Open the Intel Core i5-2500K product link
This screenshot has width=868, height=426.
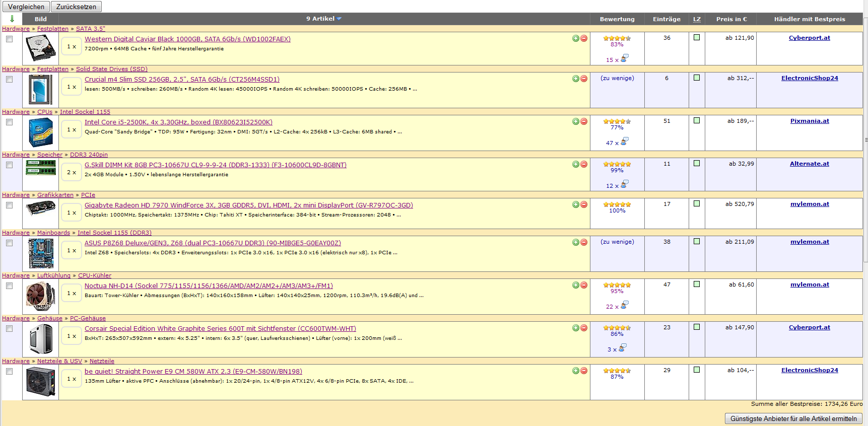pyautogui.click(x=178, y=122)
